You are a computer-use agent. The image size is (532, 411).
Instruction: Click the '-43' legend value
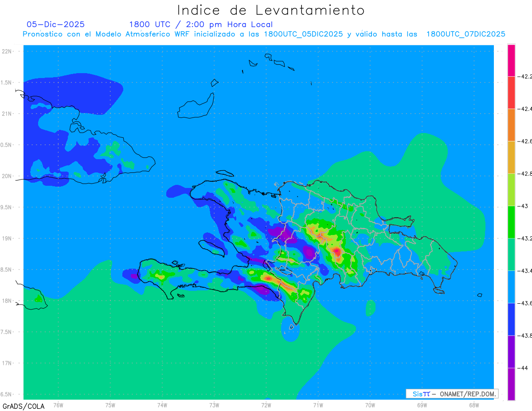(522, 206)
